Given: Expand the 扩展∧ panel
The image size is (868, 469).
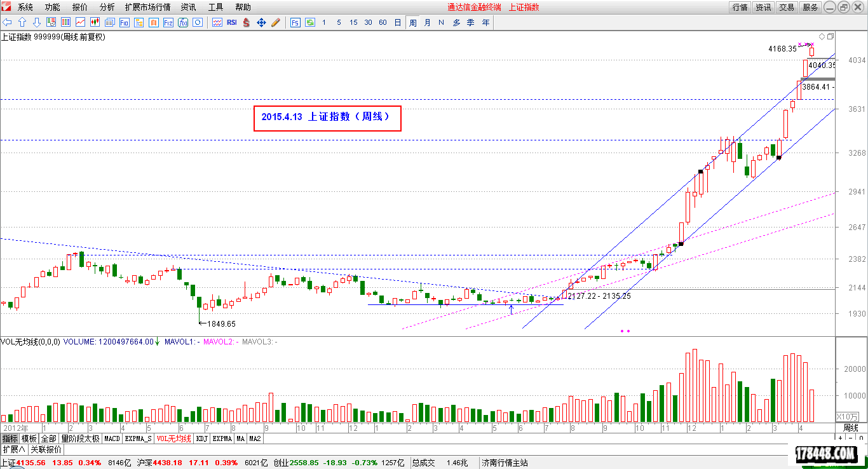Looking at the screenshot, I should (13, 449).
